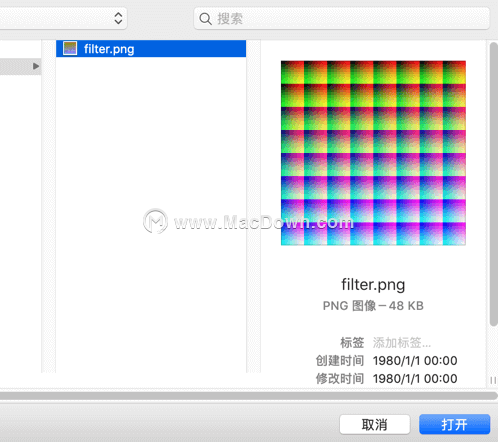The height and width of the screenshot is (442, 498).
Task: Click the 创建时间 date 1980/1/1 00:00
Action: pos(415,361)
